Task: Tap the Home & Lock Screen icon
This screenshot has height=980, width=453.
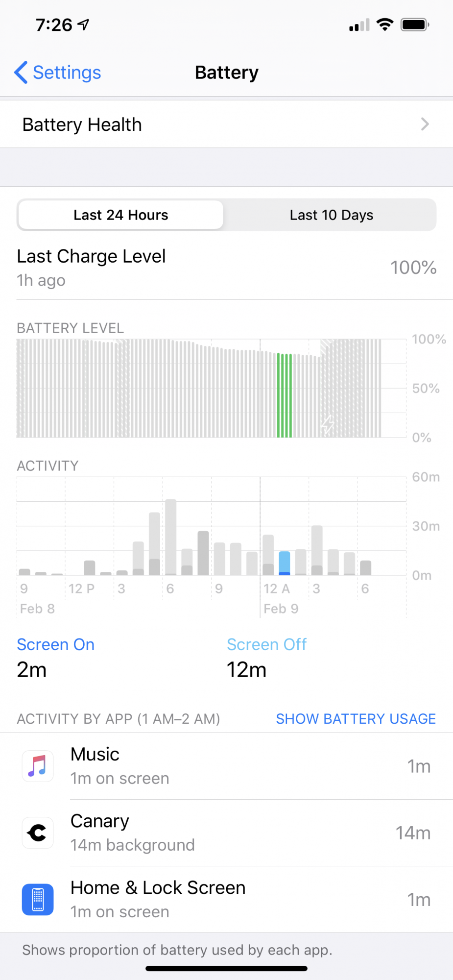Action: pos(38,900)
